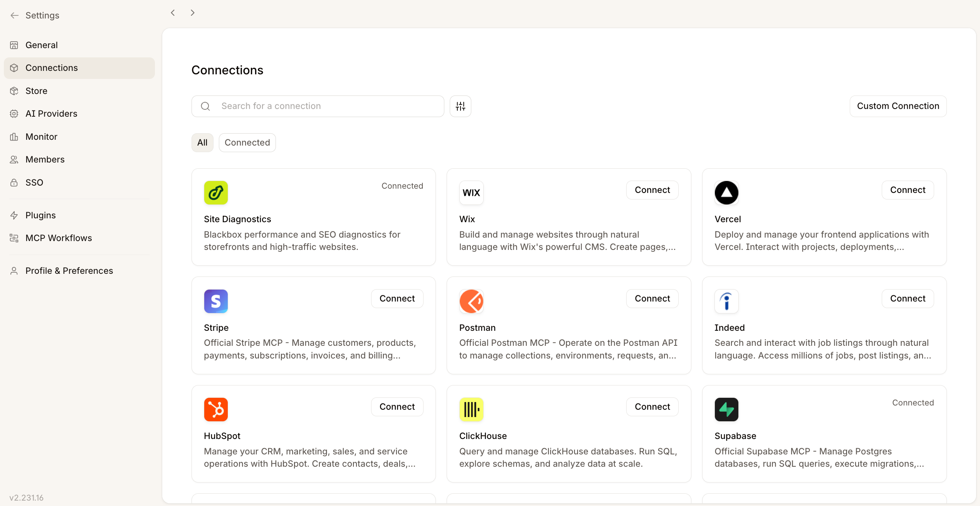Click the Connected status on Supabase
The height and width of the screenshot is (506, 980).
pyautogui.click(x=913, y=403)
